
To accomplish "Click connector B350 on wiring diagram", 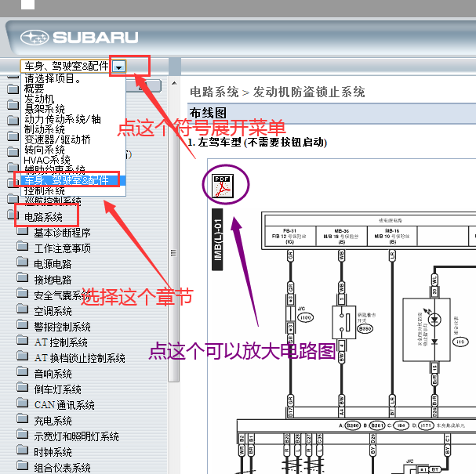I will tap(365, 328).
